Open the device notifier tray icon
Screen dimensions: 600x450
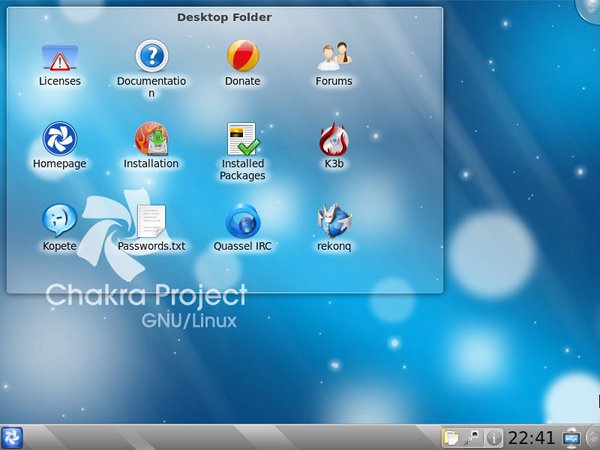[472, 438]
